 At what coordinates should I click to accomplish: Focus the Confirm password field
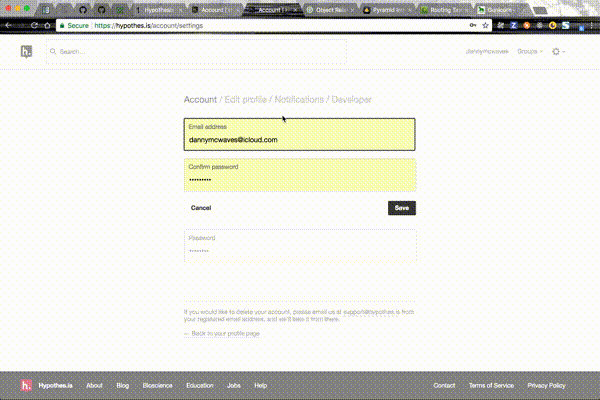point(300,175)
